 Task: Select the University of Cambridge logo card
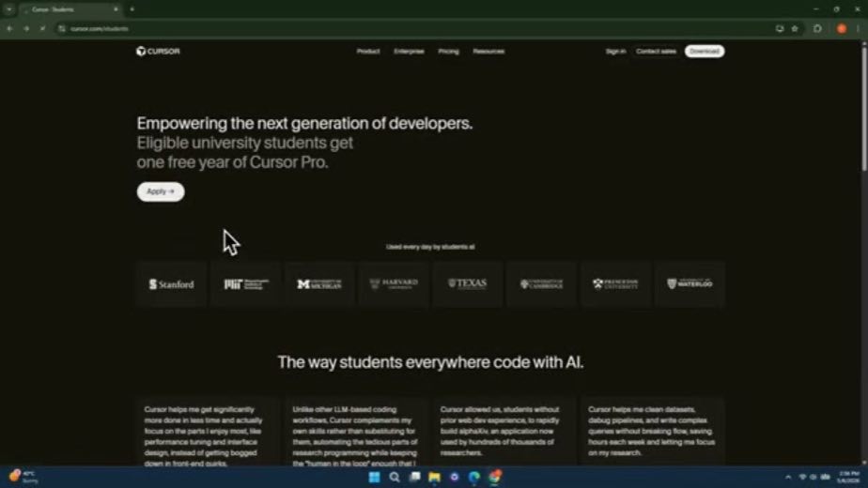[x=541, y=283]
